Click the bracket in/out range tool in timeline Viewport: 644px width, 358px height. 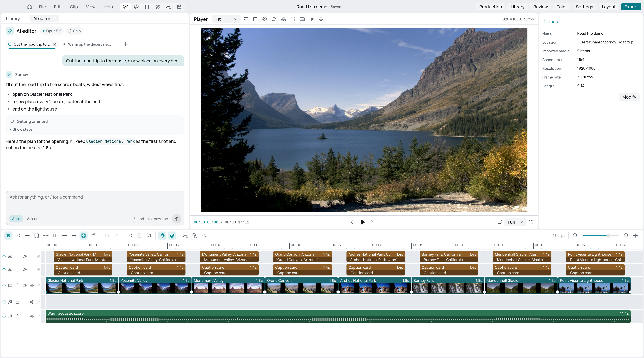tap(37, 236)
